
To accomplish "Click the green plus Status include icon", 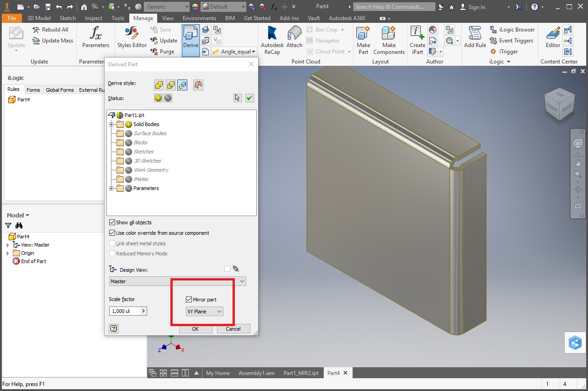I will click(158, 97).
